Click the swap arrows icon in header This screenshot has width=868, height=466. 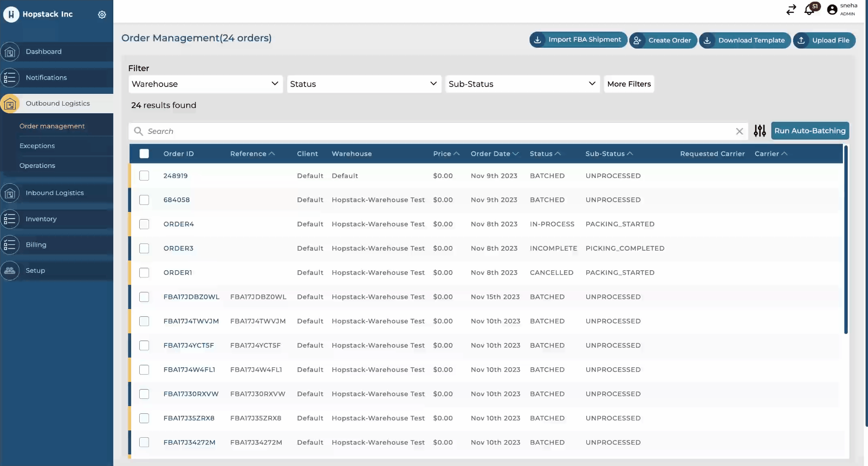(791, 10)
